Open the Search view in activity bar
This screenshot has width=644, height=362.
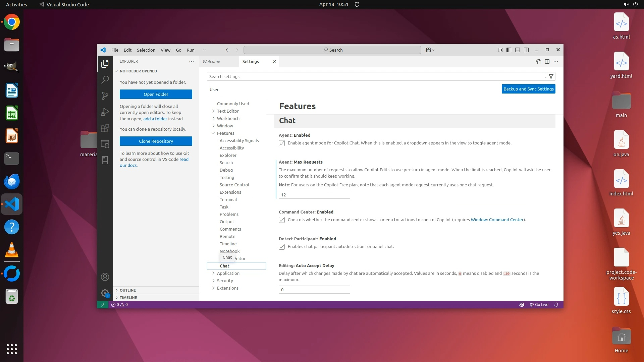coord(105,79)
